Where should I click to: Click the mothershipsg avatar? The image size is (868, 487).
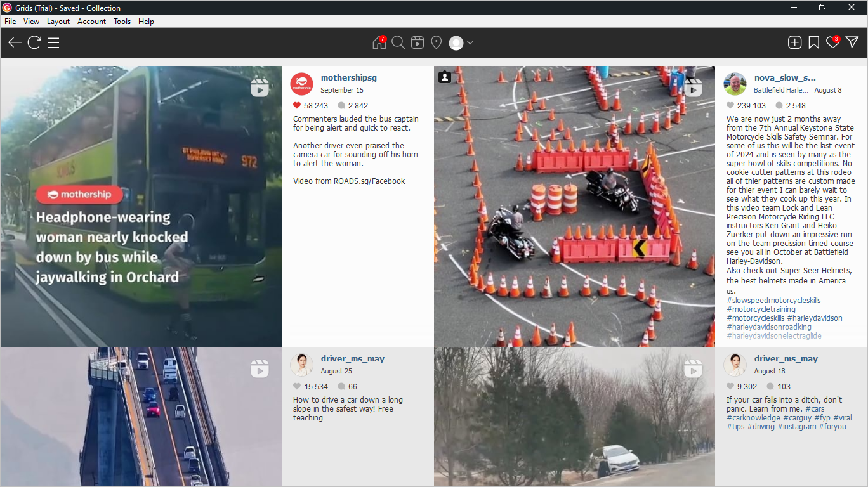302,84
